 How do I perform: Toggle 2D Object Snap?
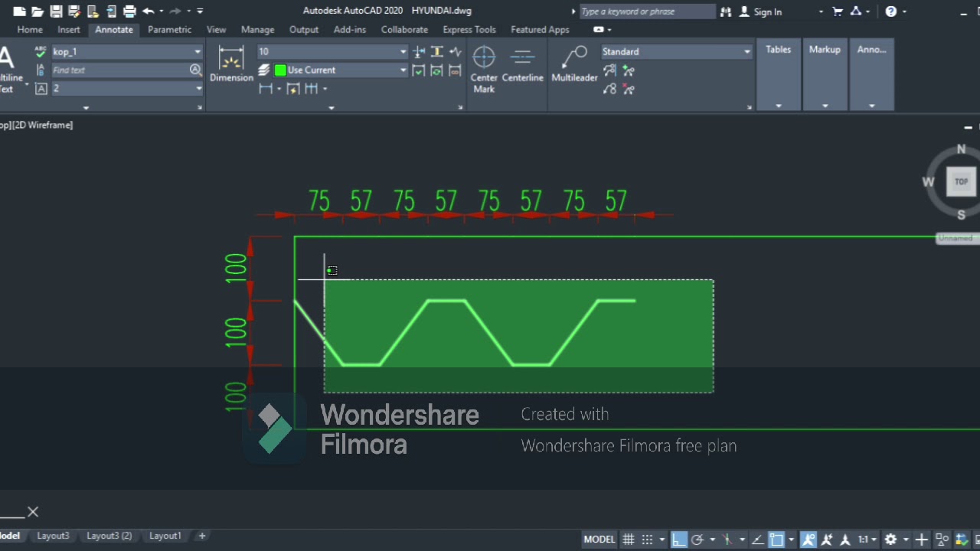[777, 539]
